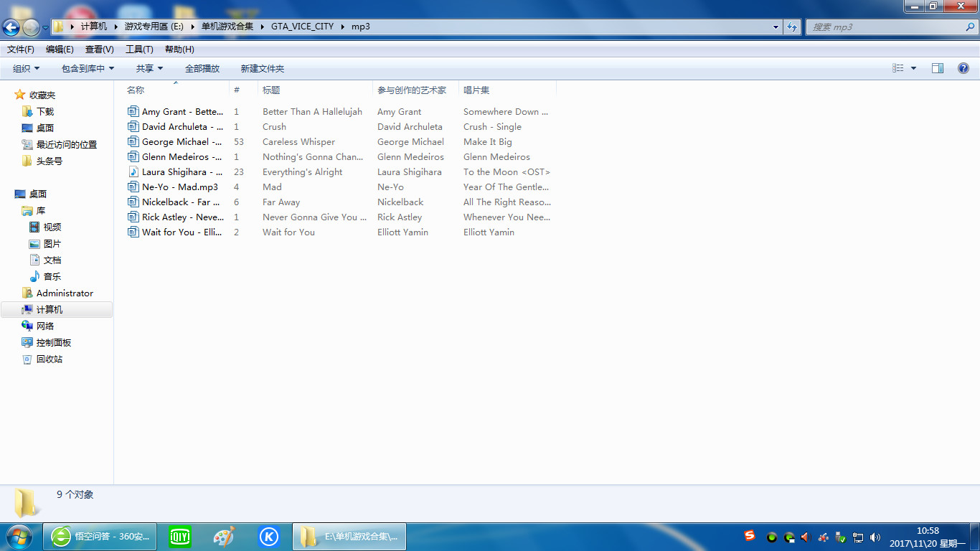980x551 pixels.
Task: Click the 新建文件夹 button
Action: (263, 69)
